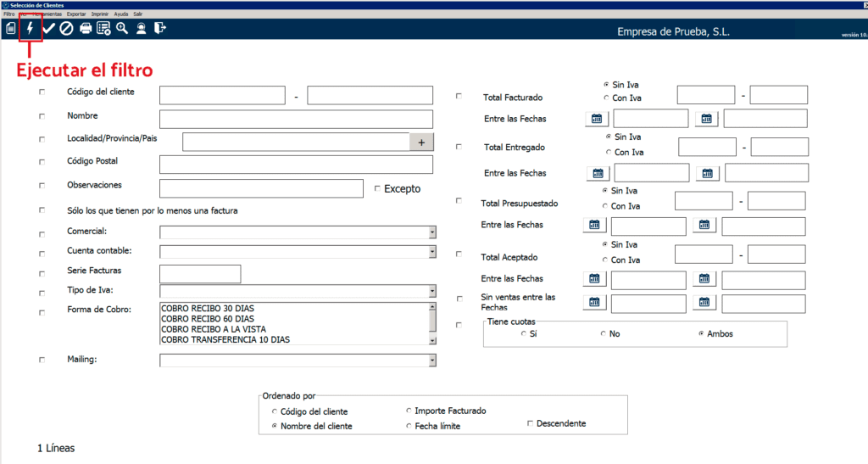Open the Ayuda menu
This screenshot has height=464, width=868.
coord(121,14)
